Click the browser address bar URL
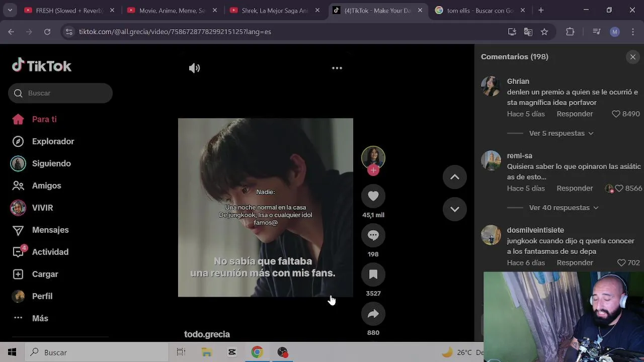Viewport: 644px width, 362px height. coord(175,32)
